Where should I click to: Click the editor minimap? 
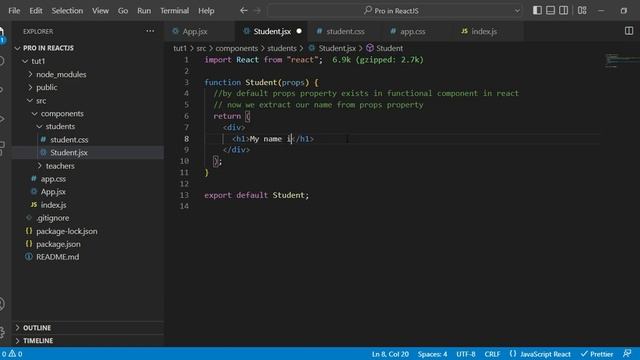pyautogui.click(x=621, y=60)
